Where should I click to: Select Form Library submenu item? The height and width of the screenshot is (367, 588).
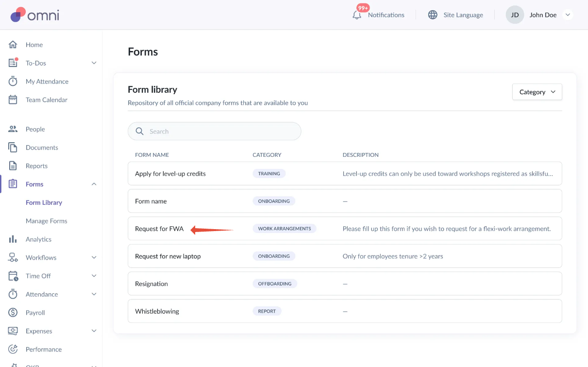pos(44,202)
